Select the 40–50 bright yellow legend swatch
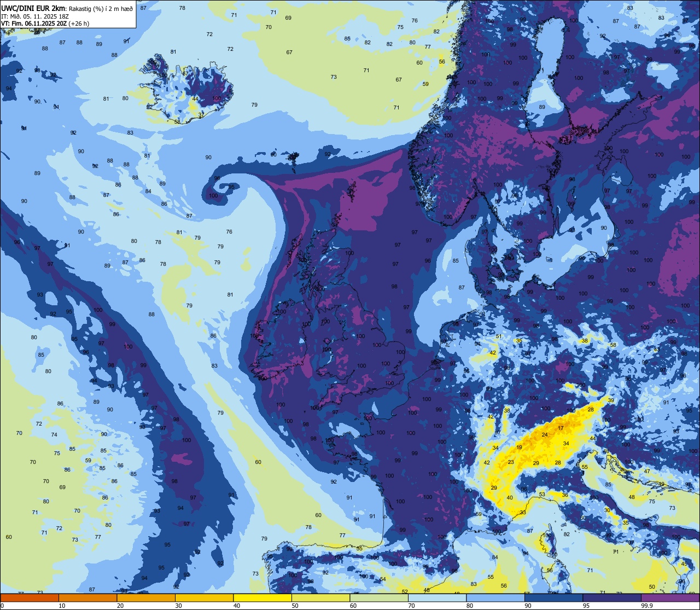Image resolution: width=700 pixels, height=610 pixels. point(262,598)
